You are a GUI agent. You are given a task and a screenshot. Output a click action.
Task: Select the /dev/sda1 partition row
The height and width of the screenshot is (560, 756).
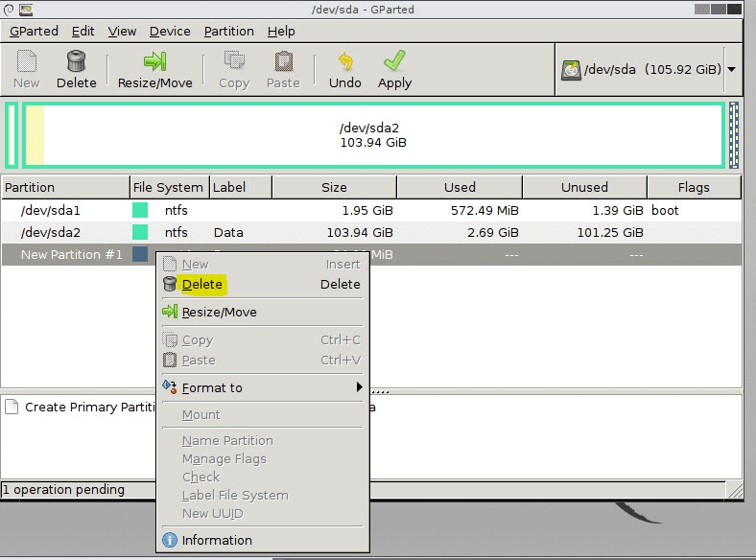click(371, 211)
